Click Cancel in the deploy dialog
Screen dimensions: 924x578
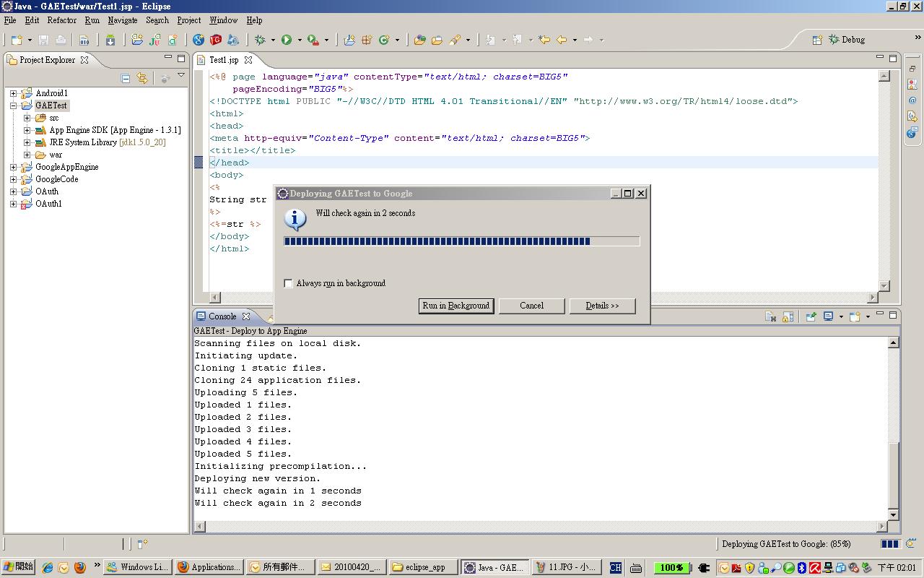[532, 306]
